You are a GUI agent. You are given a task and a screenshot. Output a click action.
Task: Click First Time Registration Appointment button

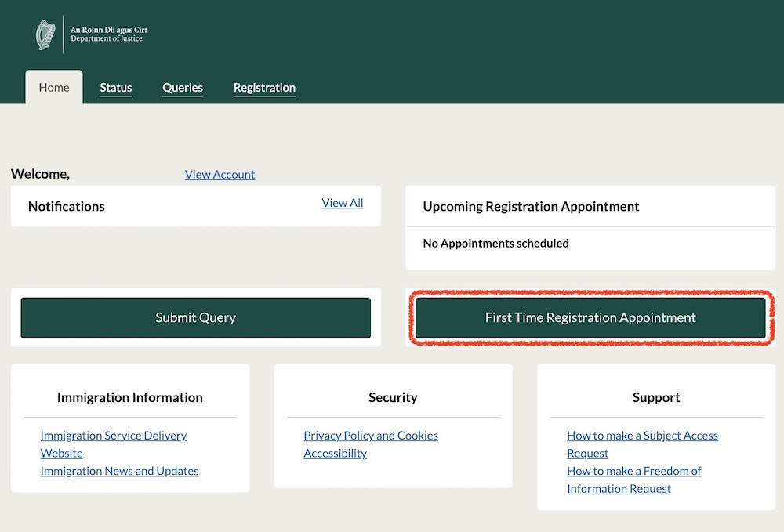[x=590, y=317]
